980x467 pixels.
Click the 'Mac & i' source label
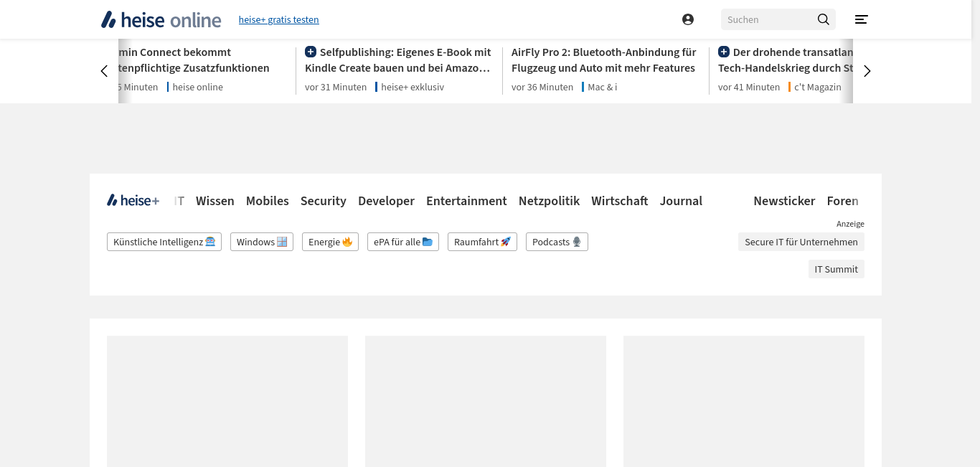tap(603, 87)
